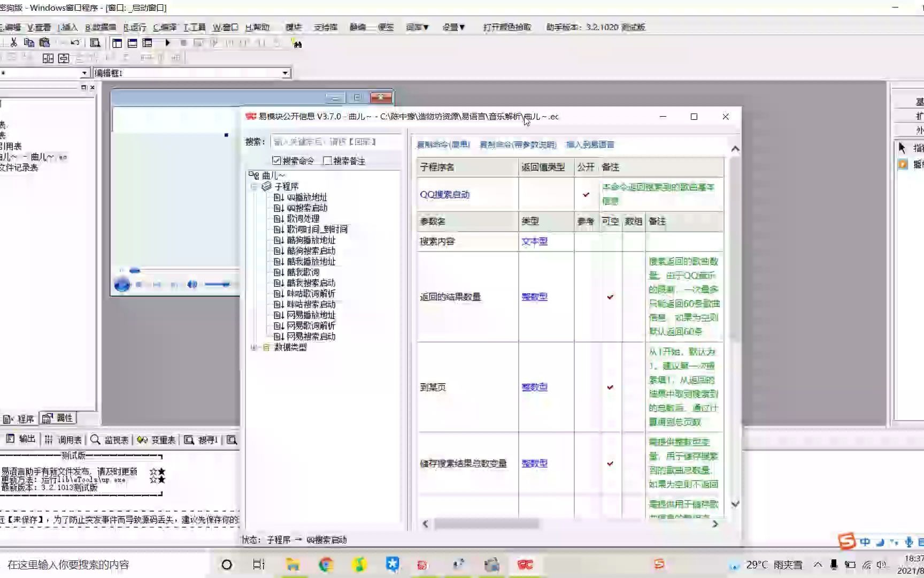Uncheck the 搜索命令 checkbox
The image size is (924, 578).
(x=276, y=160)
